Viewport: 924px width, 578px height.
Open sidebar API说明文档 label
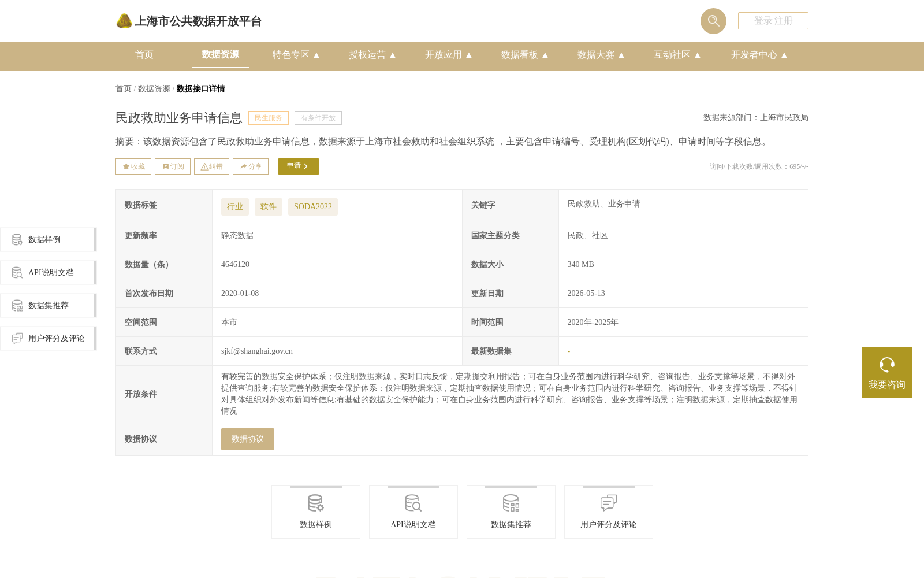tap(51, 273)
